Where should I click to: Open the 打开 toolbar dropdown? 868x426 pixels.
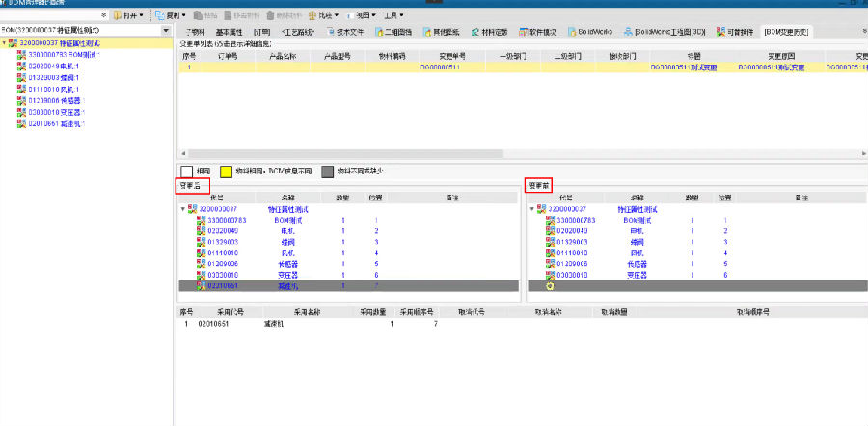(131, 16)
